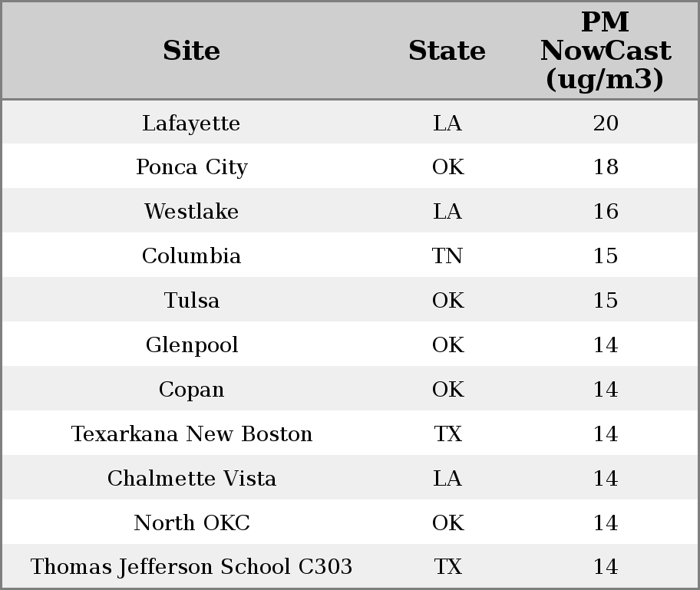This screenshot has width=700, height=590.
Task: Click Ponca City's PM value 18
Action: (x=605, y=167)
